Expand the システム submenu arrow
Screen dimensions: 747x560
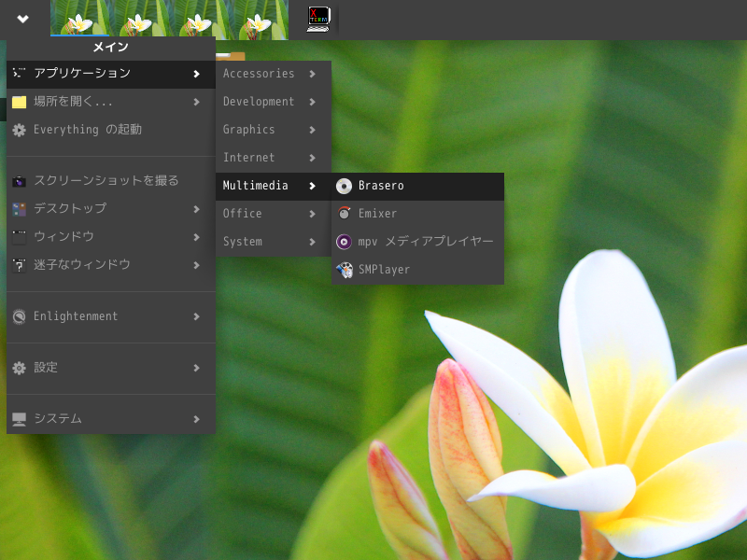(x=196, y=419)
